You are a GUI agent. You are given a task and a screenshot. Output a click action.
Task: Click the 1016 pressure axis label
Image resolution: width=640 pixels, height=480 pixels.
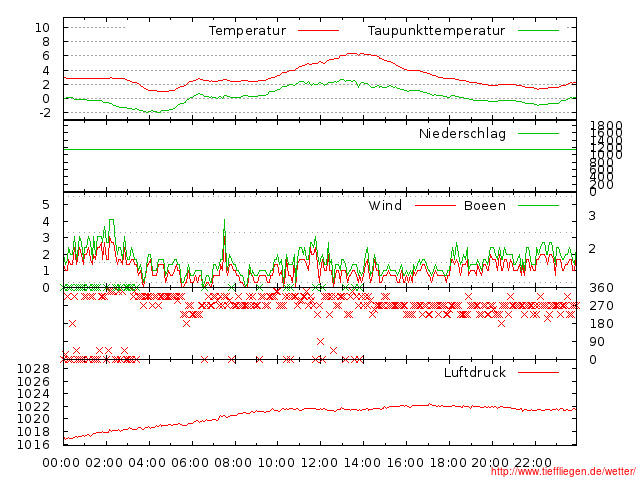coord(33,444)
